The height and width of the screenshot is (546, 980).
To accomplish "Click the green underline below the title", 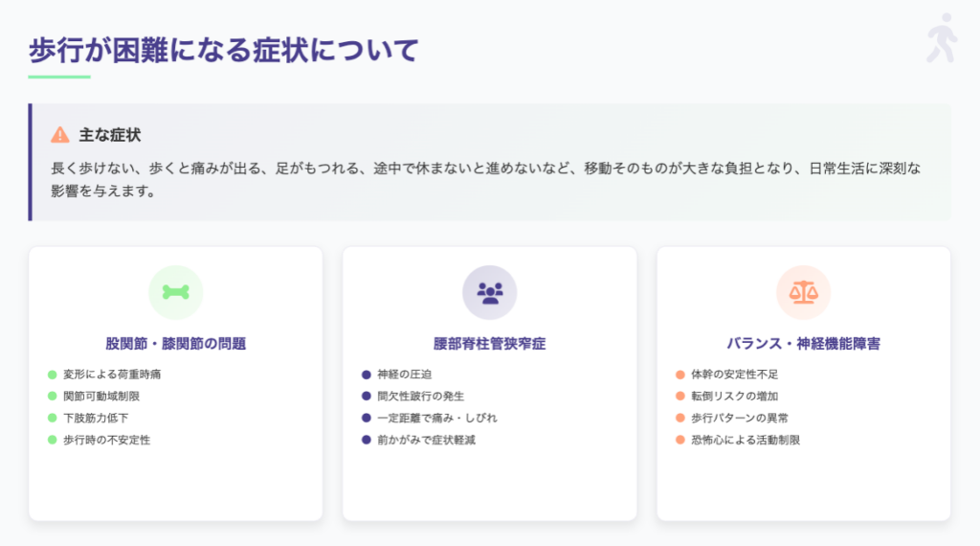I will pos(59,77).
